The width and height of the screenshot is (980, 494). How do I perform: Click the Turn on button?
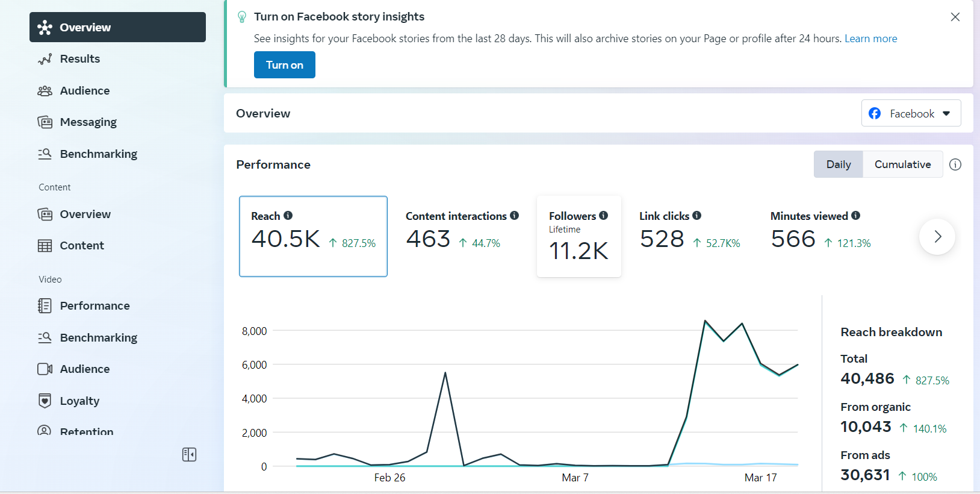click(285, 65)
